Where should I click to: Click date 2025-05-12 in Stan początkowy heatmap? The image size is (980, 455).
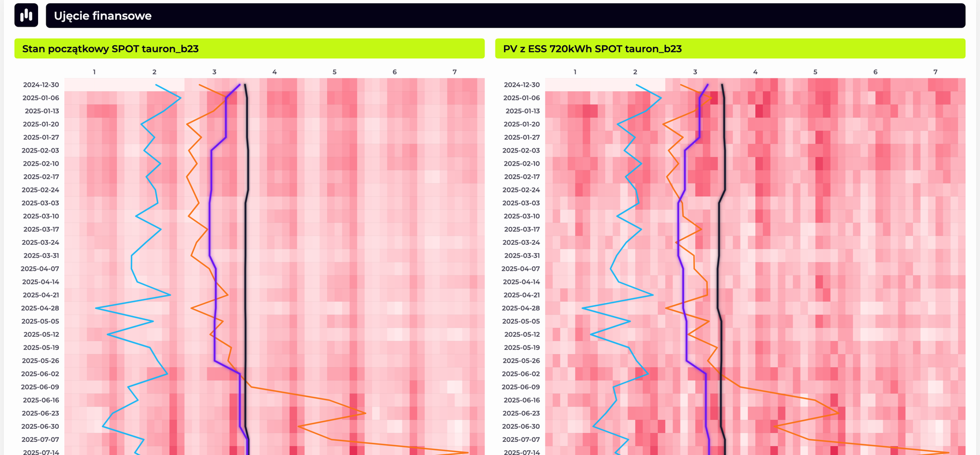point(41,334)
